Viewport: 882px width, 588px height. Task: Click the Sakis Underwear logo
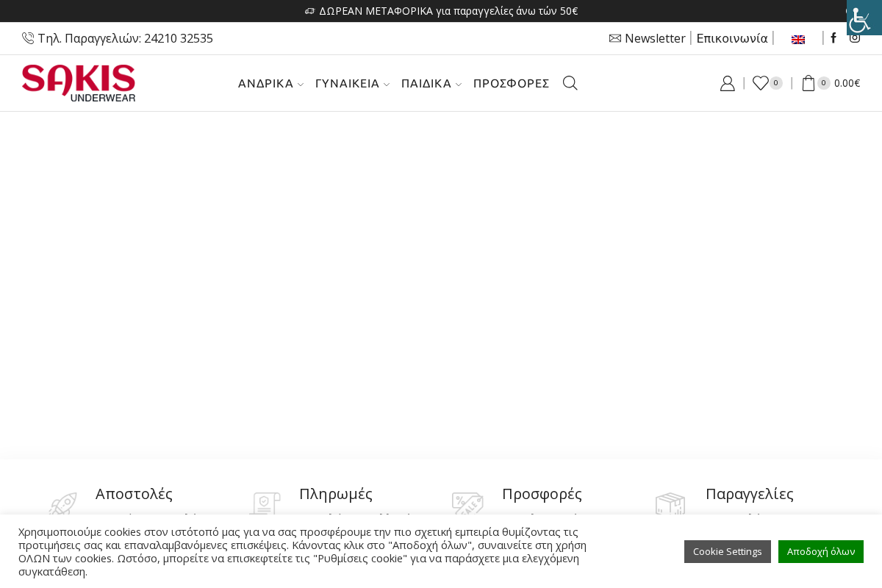[79, 83]
